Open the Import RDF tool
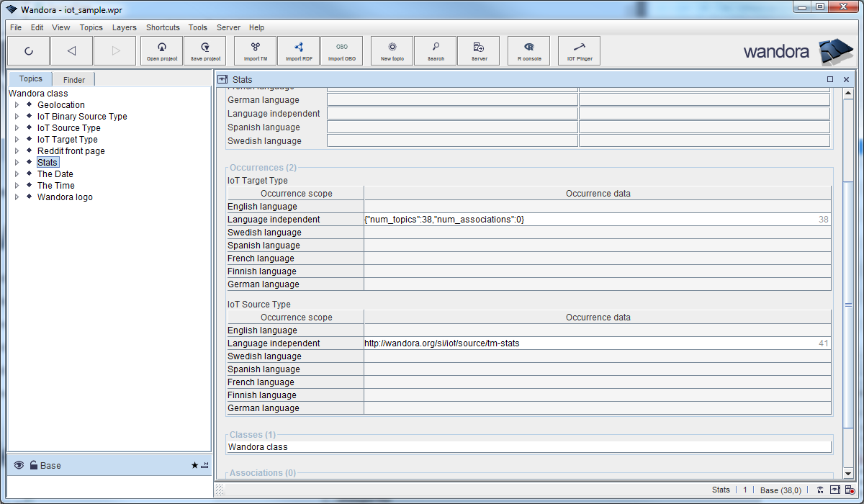The width and height of the screenshot is (864, 504). point(298,51)
